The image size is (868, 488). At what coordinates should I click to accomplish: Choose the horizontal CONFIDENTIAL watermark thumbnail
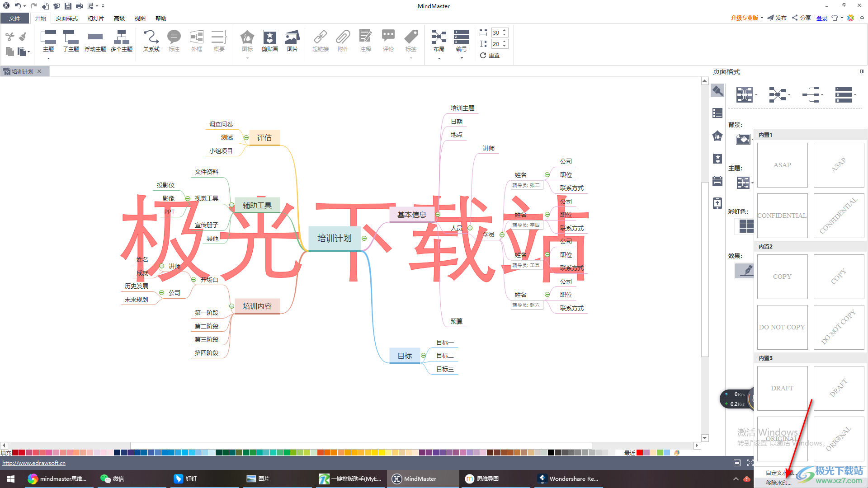782,216
